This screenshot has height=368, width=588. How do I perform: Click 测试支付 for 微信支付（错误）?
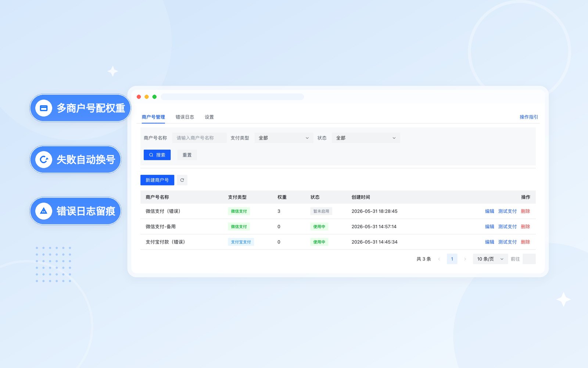point(508,211)
